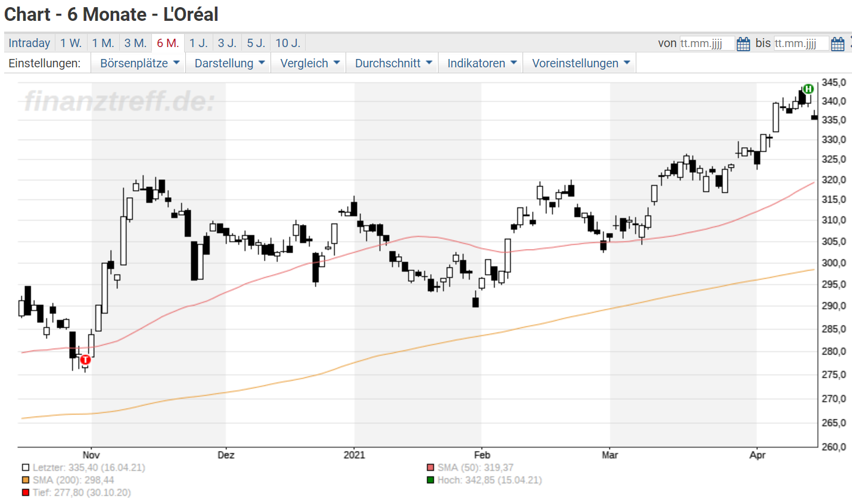852x504 pixels.
Task: Click the green Hoch legend swatch
Action: tap(431, 480)
